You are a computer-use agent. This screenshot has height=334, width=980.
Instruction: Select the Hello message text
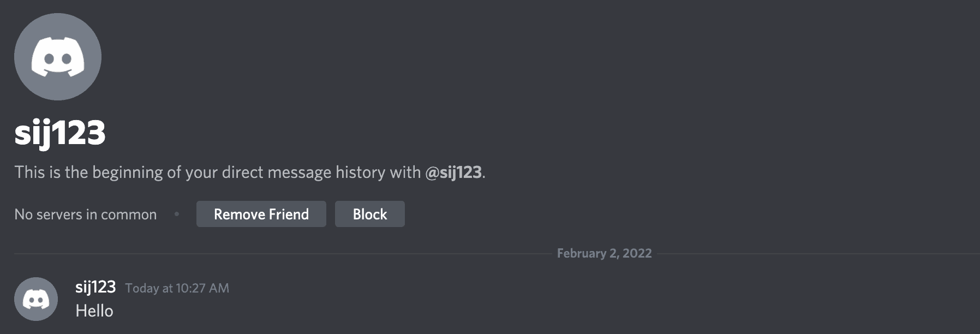(x=94, y=311)
